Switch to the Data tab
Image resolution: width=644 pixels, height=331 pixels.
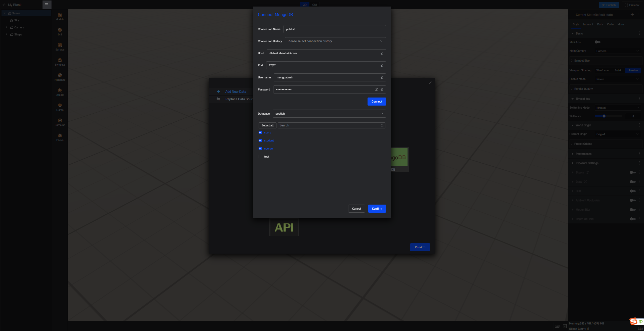[600, 24]
